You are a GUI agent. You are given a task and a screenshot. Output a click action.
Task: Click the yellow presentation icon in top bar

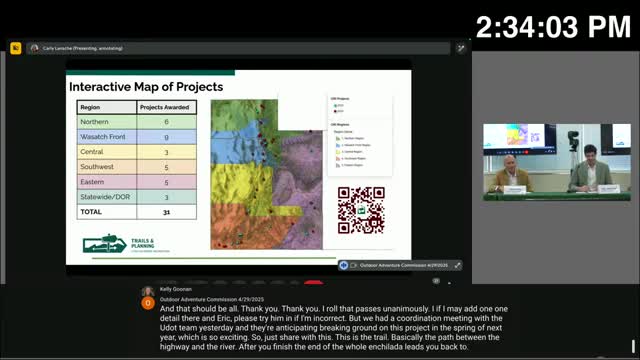16,48
